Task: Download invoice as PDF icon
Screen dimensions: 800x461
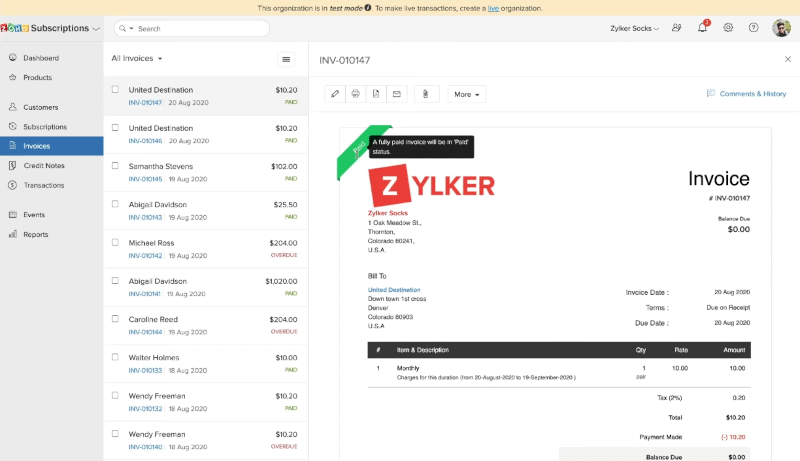Action: [x=376, y=94]
